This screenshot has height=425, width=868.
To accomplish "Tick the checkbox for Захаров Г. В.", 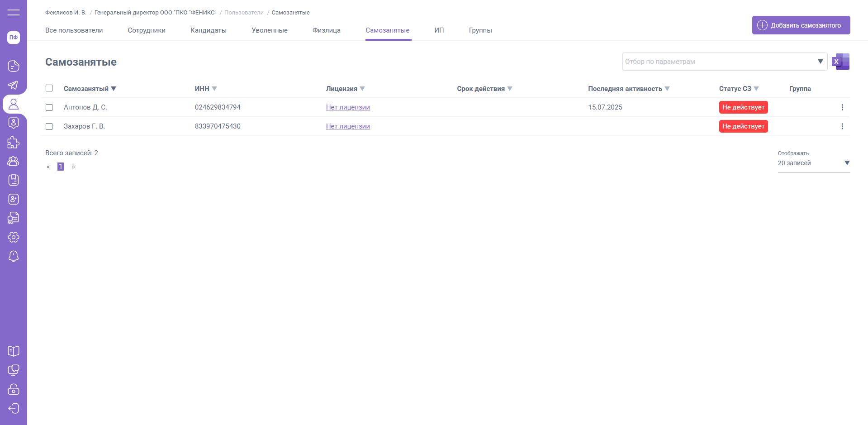I will point(49,126).
